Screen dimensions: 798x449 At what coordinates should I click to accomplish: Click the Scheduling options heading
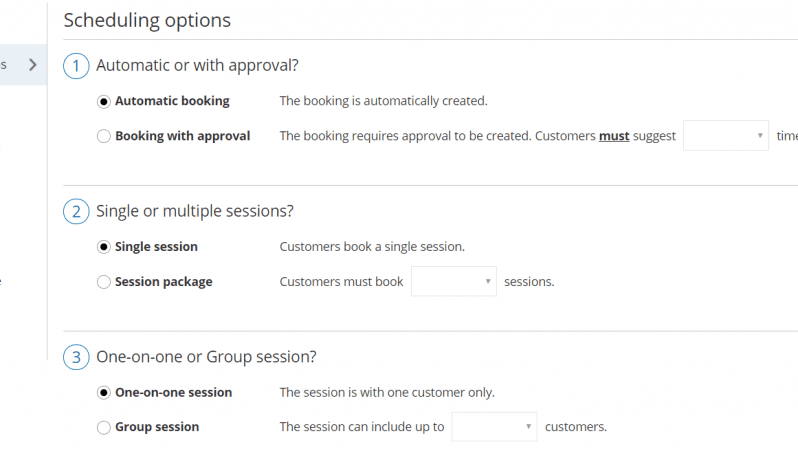[x=147, y=20]
